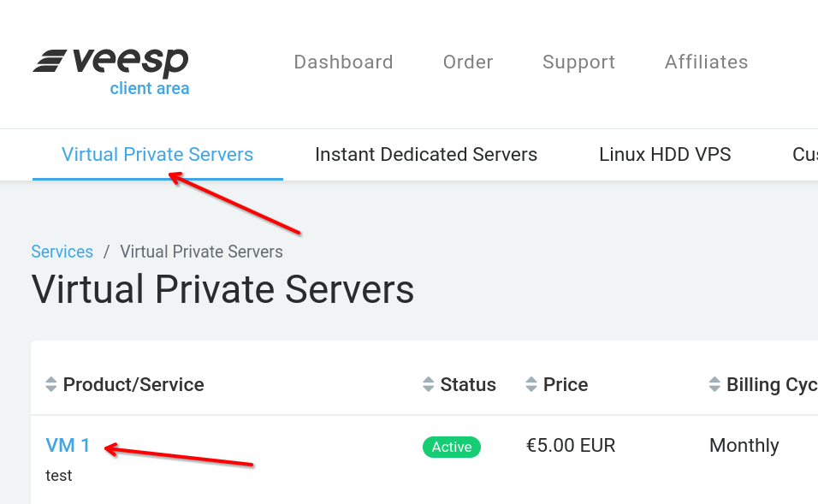Expand the Support navigation item
Viewport: 818px width, 504px height.
coord(578,62)
